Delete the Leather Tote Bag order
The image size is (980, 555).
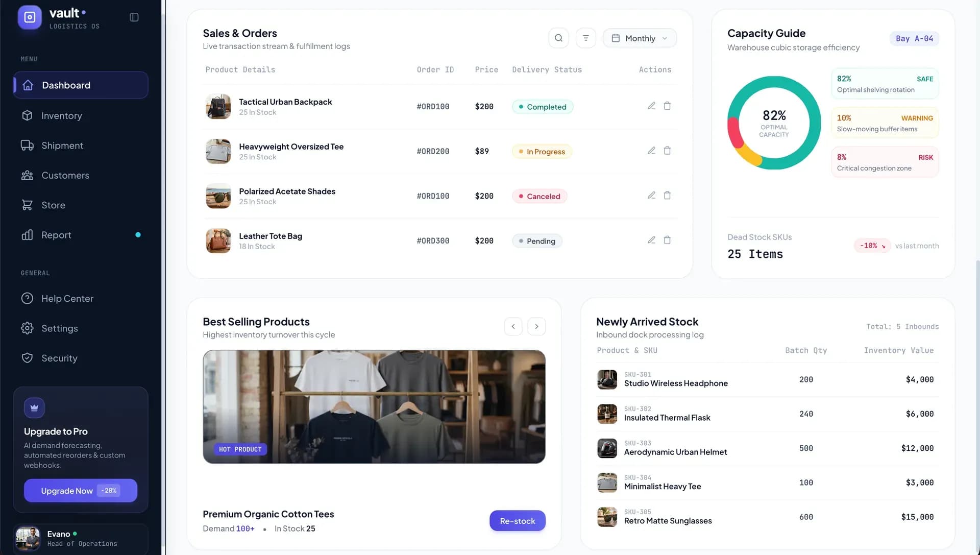tap(667, 240)
